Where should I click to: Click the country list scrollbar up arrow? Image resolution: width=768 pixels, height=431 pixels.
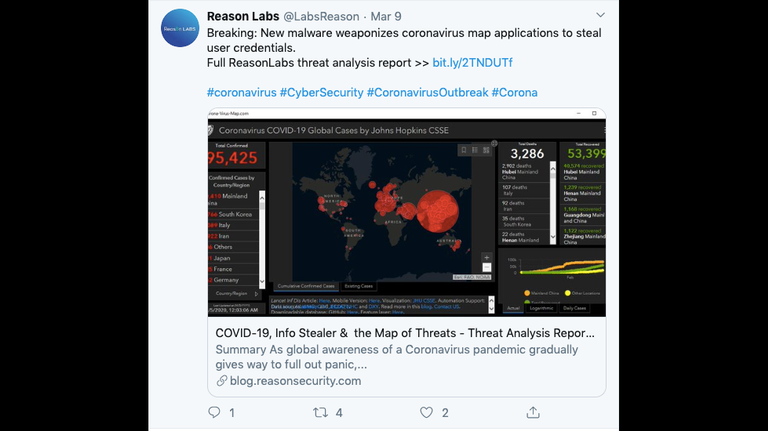click(x=262, y=197)
